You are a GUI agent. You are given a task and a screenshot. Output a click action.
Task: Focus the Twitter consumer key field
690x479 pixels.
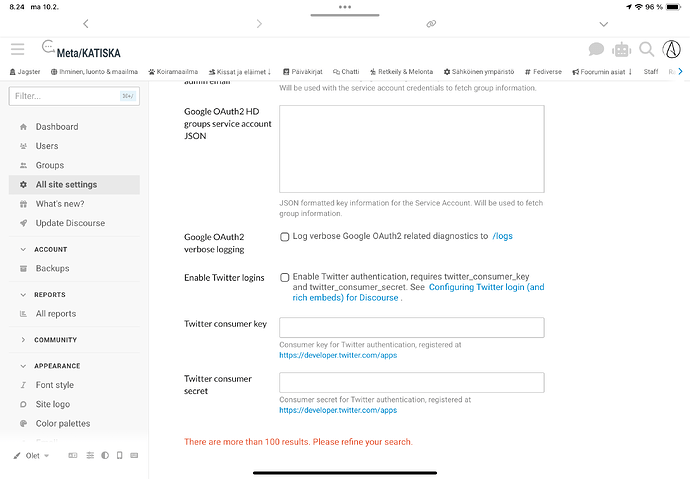pyautogui.click(x=411, y=328)
